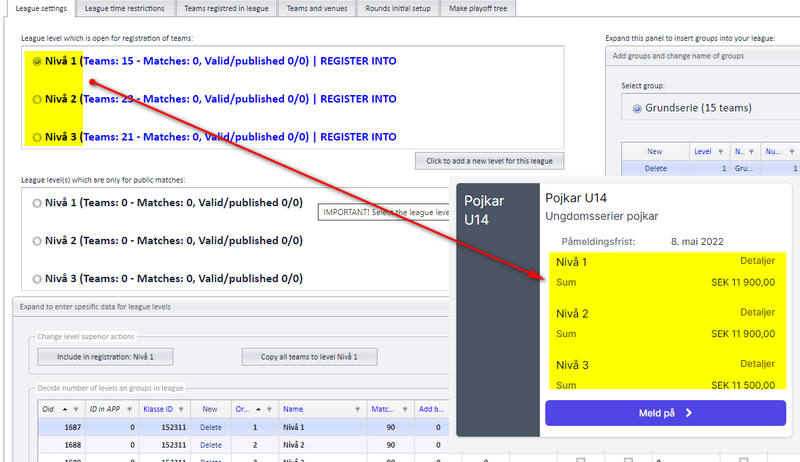Open filter on groups grid Nu... column
The height and width of the screenshot is (462, 800).
791,152
